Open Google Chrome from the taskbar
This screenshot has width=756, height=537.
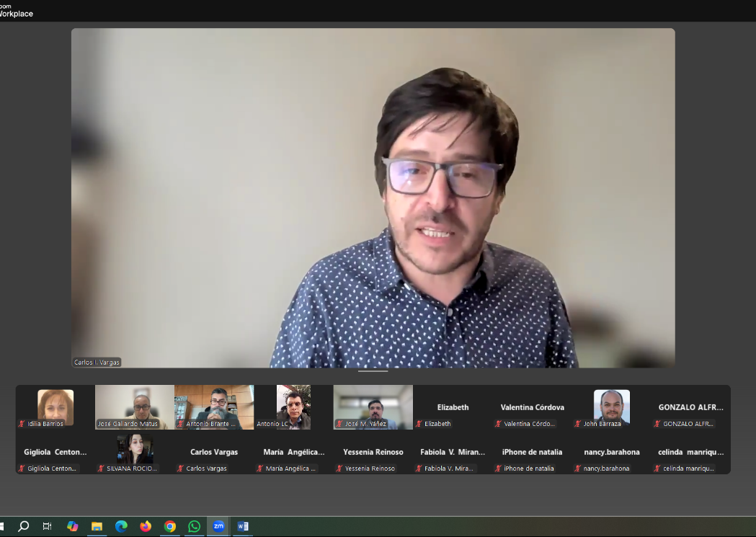coord(169,526)
